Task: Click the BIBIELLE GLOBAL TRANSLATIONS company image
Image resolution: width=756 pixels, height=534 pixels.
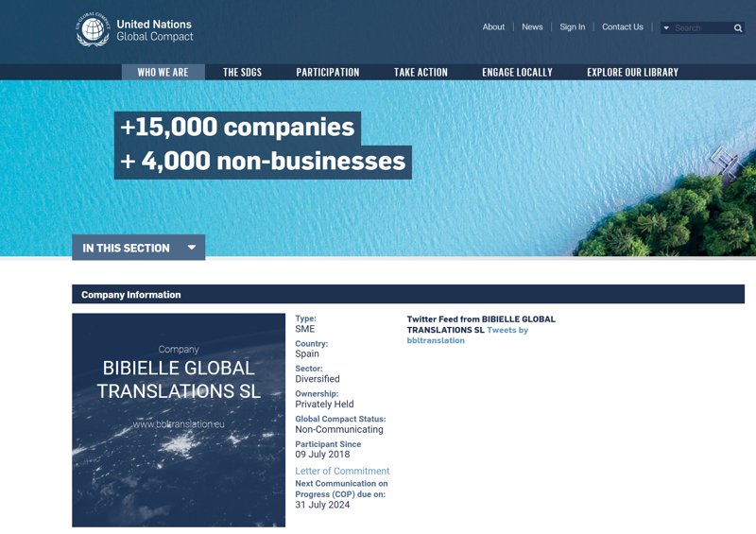Action: tap(179, 420)
